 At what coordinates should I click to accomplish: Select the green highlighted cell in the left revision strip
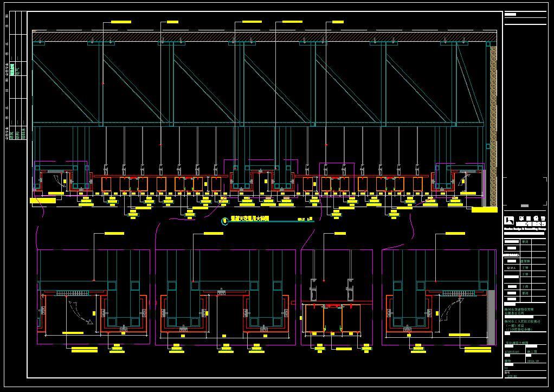point(12,69)
